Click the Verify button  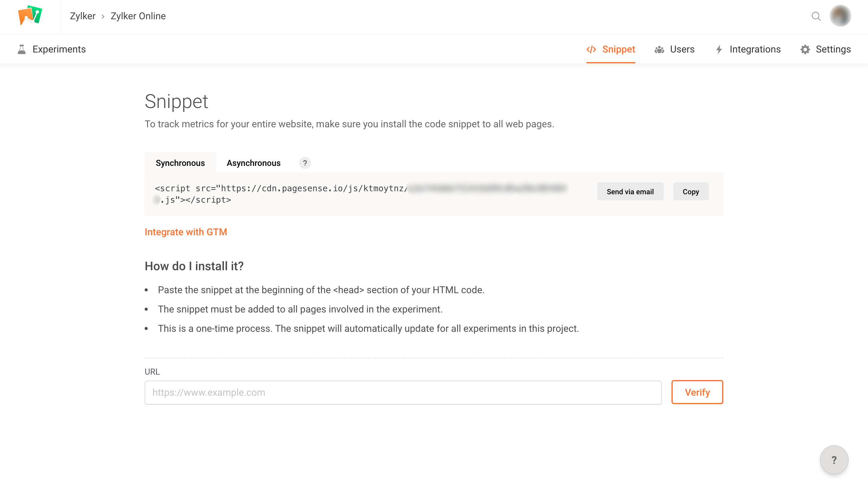pos(697,392)
